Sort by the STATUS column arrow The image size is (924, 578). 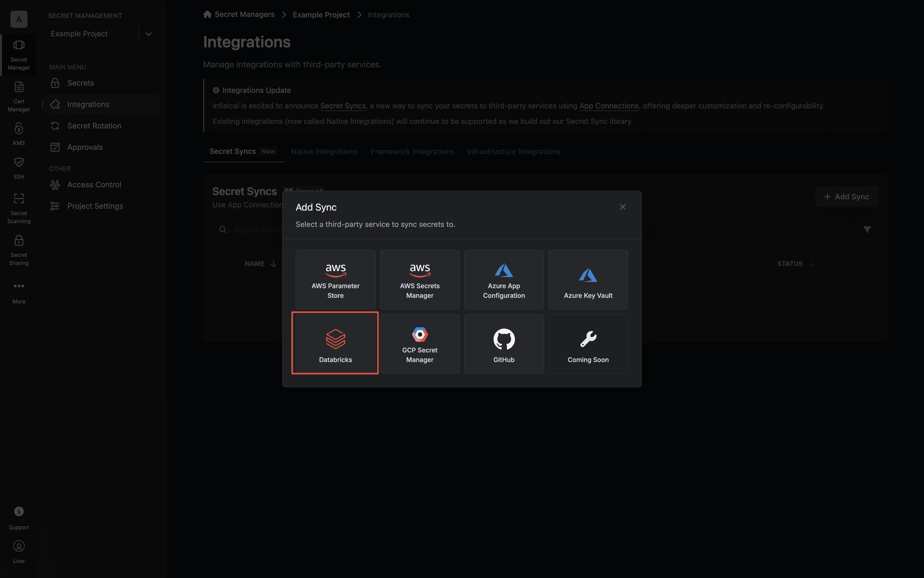812,264
